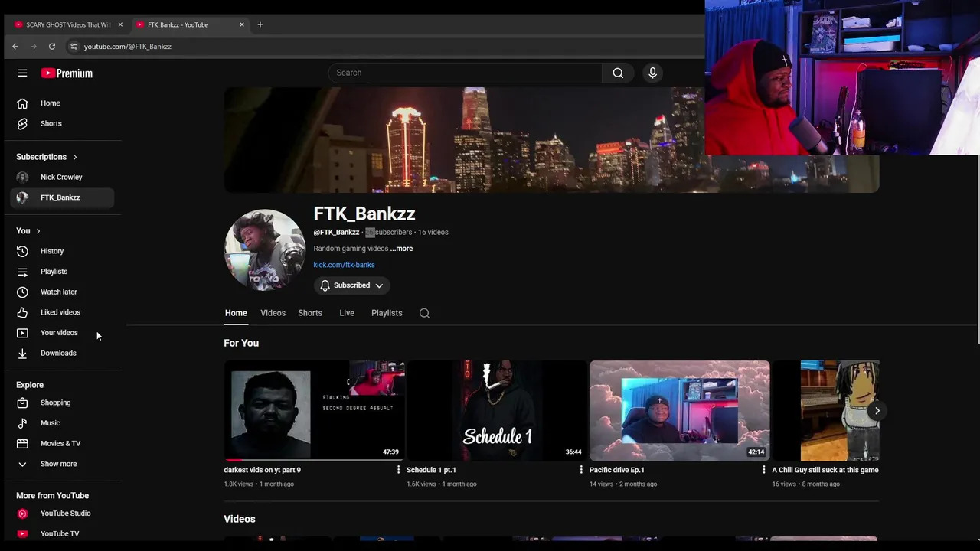980x551 pixels.
Task: Close the SCARY GHOST Videos browser tab
Action: (x=120, y=24)
